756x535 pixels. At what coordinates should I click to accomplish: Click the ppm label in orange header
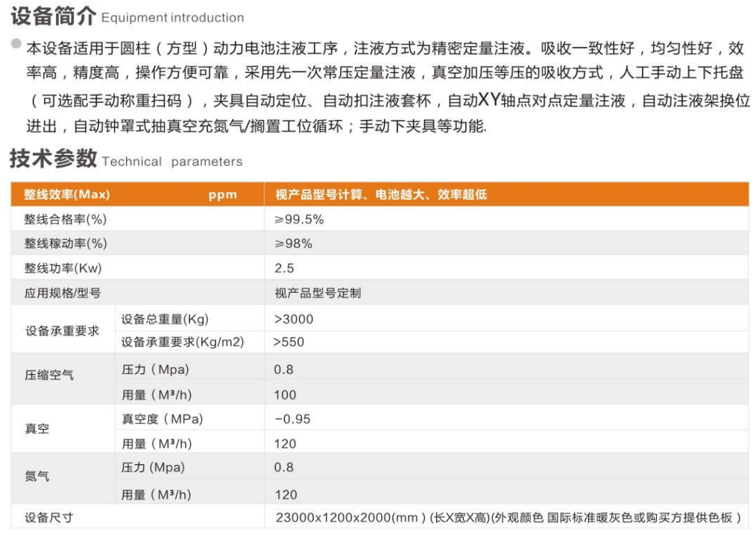tap(222, 195)
